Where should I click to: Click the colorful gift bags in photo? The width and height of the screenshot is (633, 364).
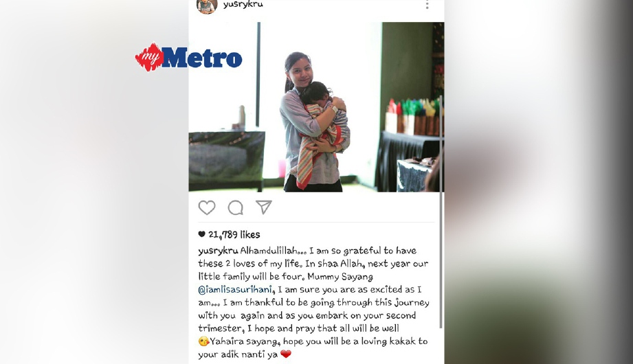(413, 117)
